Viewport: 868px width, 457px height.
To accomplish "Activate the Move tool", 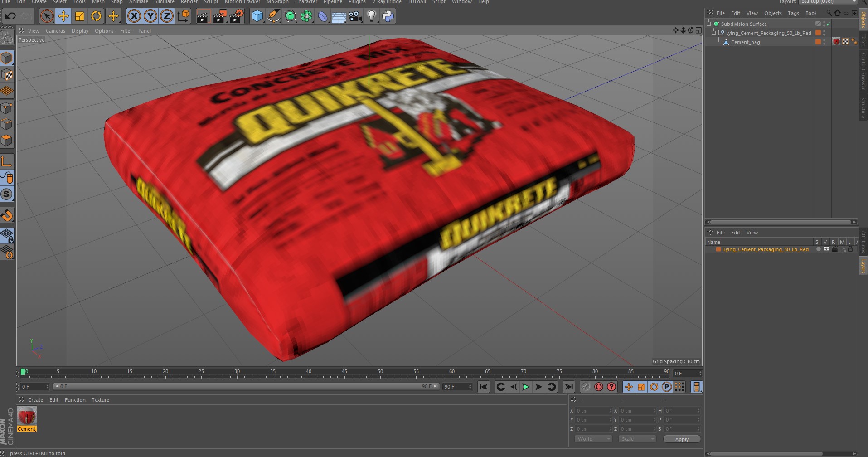I will click(63, 16).
